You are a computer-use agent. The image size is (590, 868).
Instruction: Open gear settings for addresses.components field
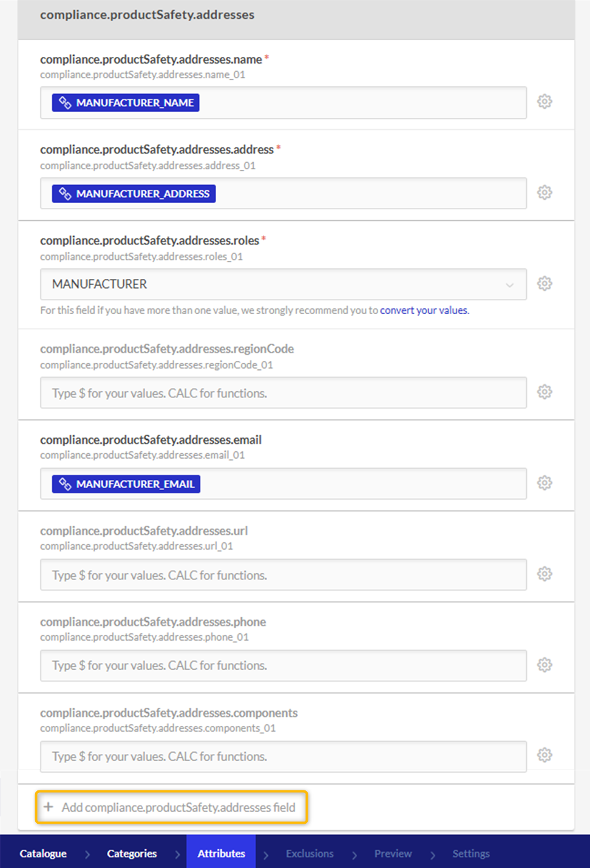544,755
